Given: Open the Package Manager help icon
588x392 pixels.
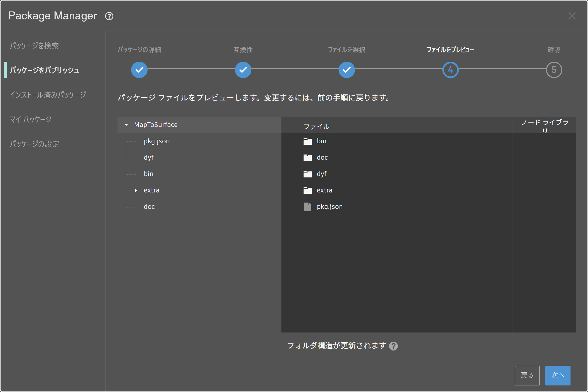Looking at the screenshot, I should [x=109, y=16].
